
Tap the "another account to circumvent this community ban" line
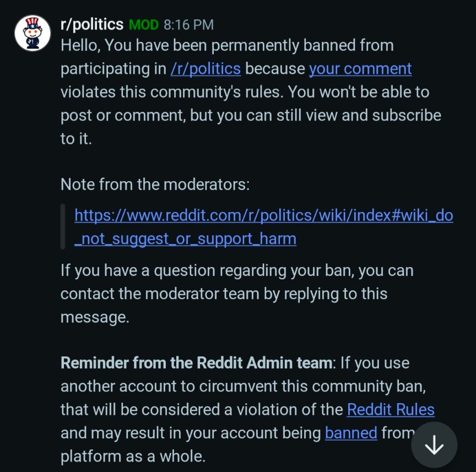point(242,386)
